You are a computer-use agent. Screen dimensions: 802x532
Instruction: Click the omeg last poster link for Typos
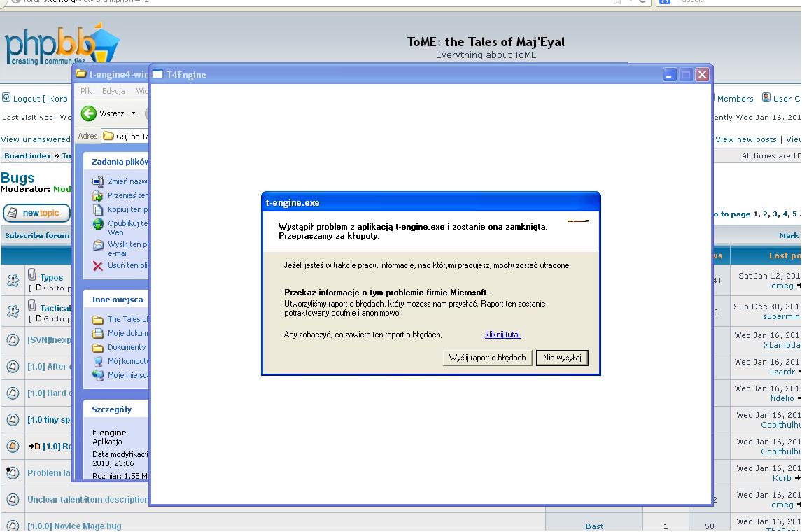782,286
